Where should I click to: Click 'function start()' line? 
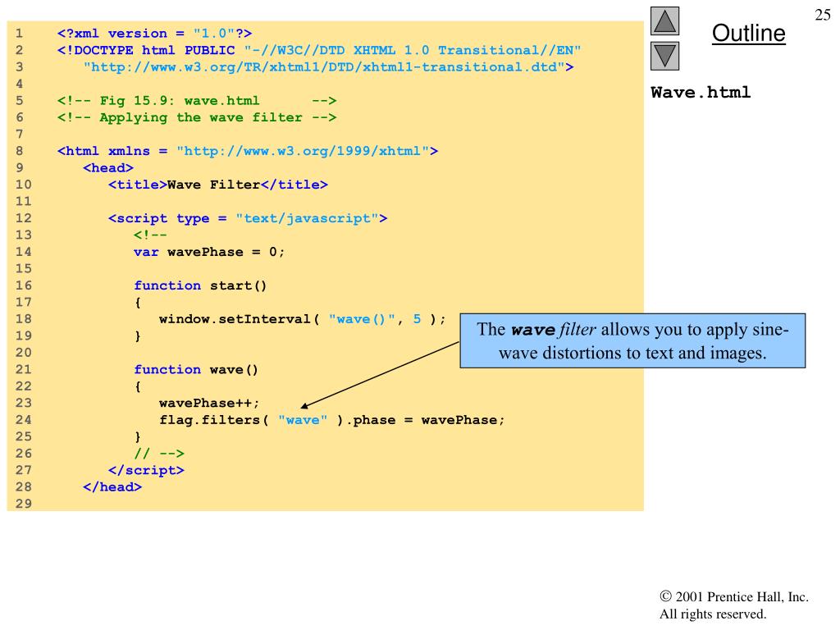(200, 285)
